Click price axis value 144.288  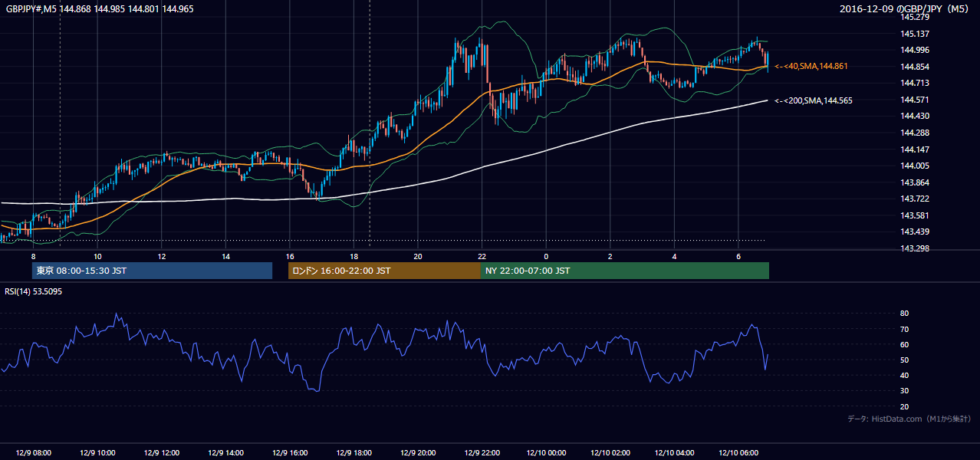coord(916,133)
